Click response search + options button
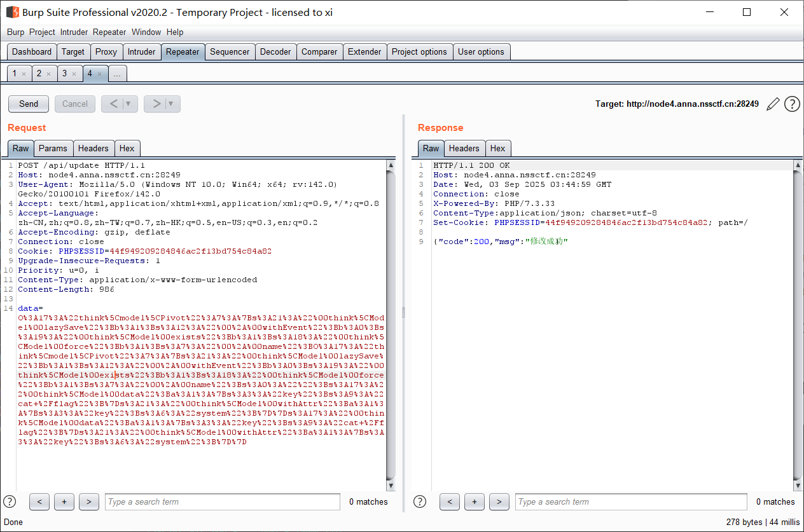 475,501
